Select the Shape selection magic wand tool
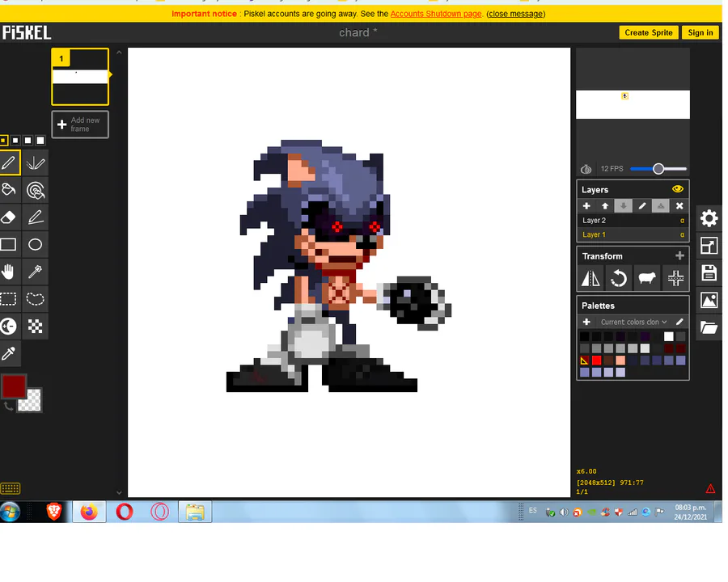Viewport: 728px width, 582px height. tap(36, 272)
